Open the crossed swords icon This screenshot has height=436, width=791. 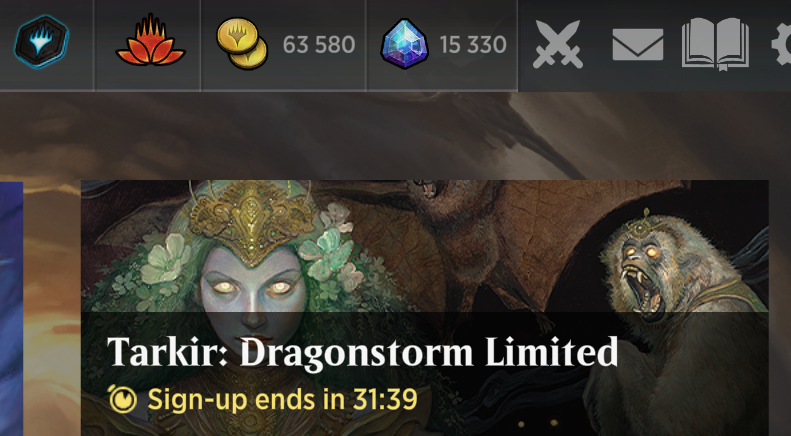558,44
